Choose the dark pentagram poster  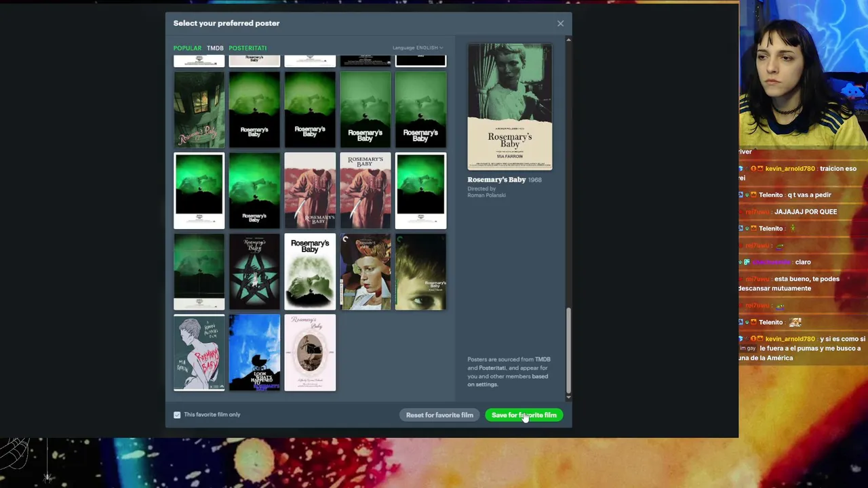coord(254,272)
